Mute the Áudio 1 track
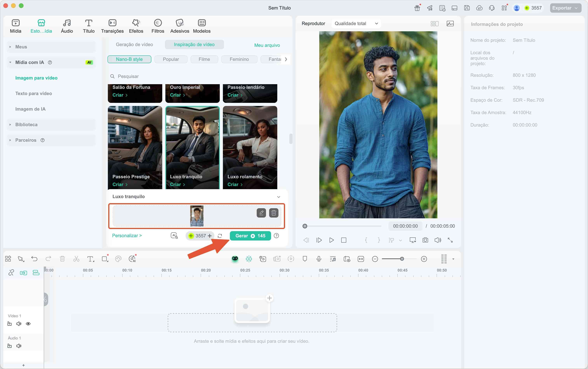Screen dimensions: 588x369 click(x=18, y=345)
